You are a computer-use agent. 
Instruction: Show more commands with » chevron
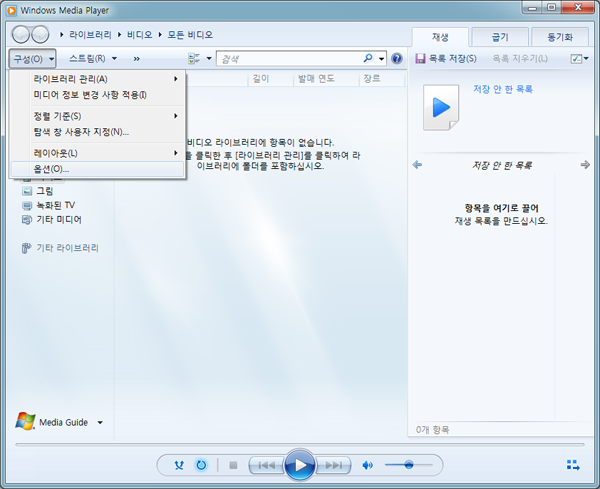pos(137,59)
